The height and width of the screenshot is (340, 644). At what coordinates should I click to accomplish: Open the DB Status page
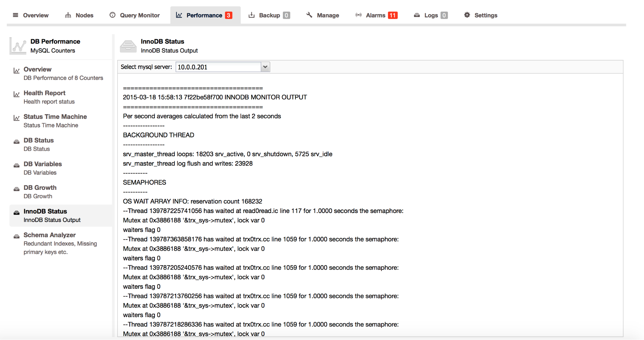pyautogui.click(x=61, y=144)
